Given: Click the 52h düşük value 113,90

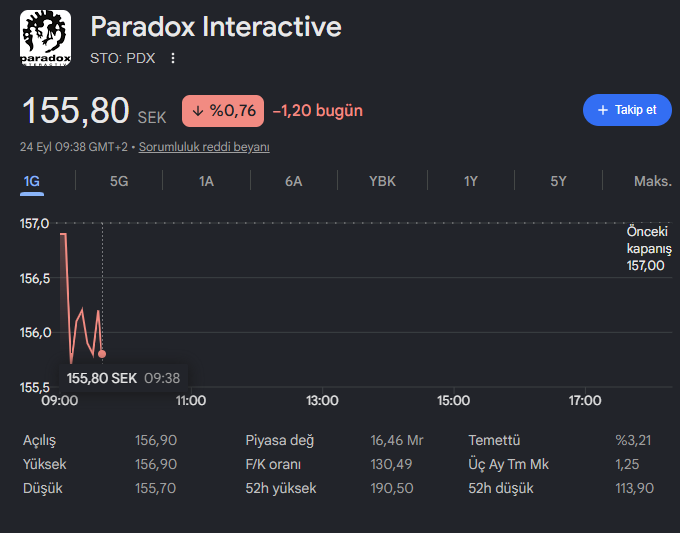Looking at the screenshot, I should tap(634, 488).
